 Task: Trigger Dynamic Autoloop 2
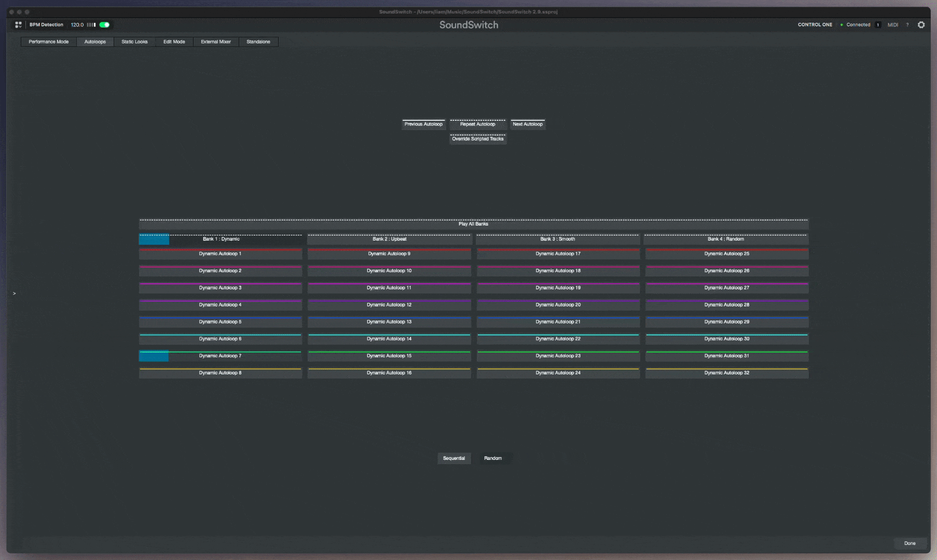221,271
